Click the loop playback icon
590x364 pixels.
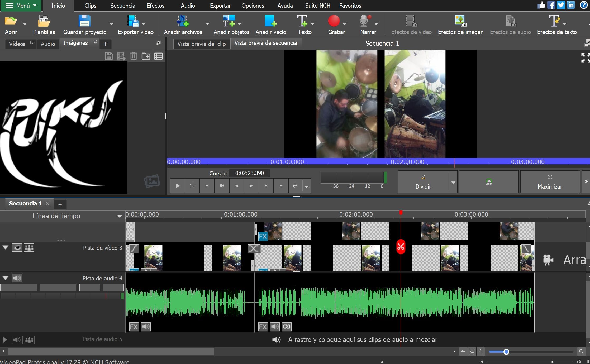[192, 186]
